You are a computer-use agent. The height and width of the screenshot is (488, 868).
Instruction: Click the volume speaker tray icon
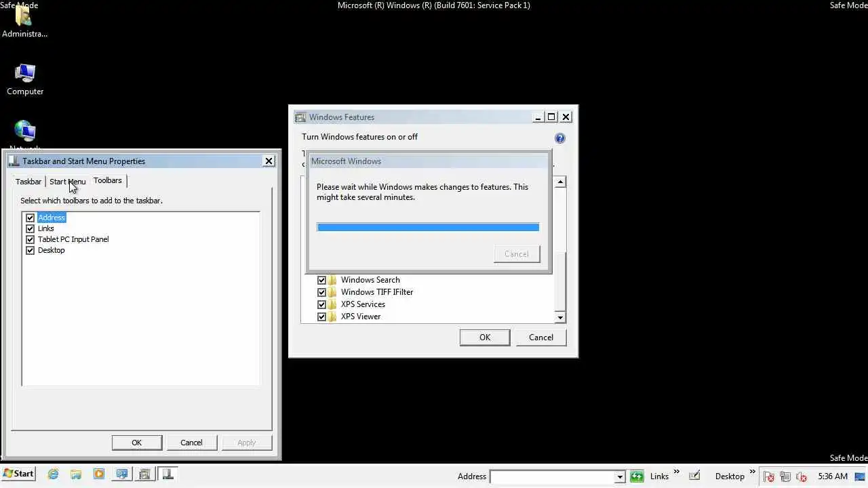click(802, 476)
